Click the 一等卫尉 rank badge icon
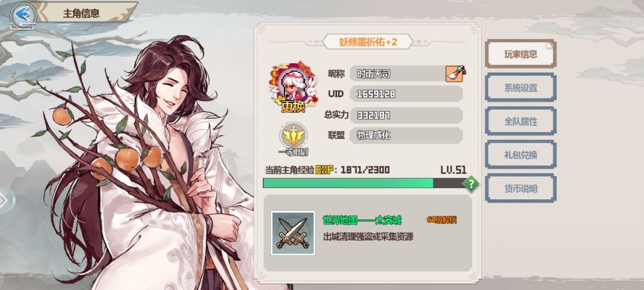The height and width of the screenshot is (290, 644). (x=293, y=135)
